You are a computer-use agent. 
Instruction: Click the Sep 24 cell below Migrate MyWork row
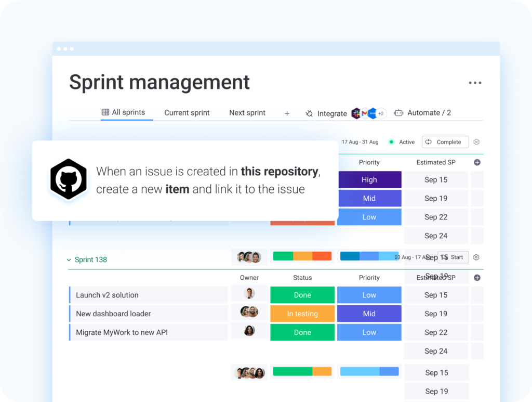[x=436, y=351]
